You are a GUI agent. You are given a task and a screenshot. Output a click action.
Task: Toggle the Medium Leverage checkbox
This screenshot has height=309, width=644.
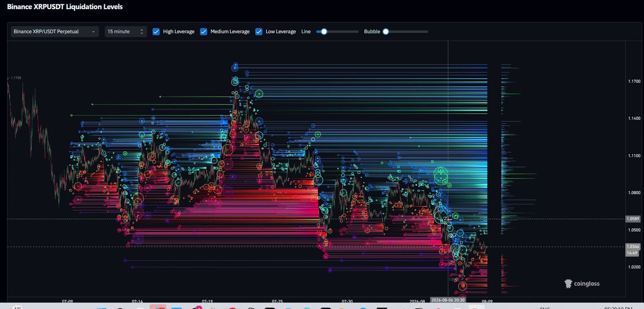click(x=203, y=32)
